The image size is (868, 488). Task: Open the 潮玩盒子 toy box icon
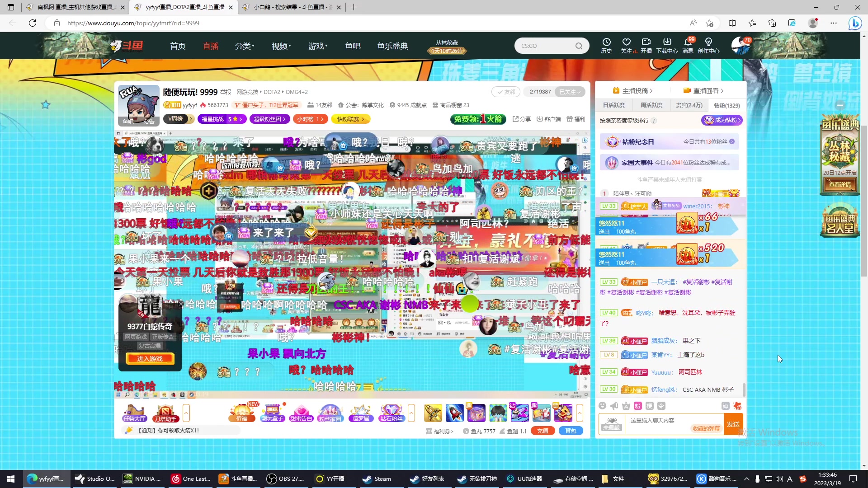(x=272, y=413)
